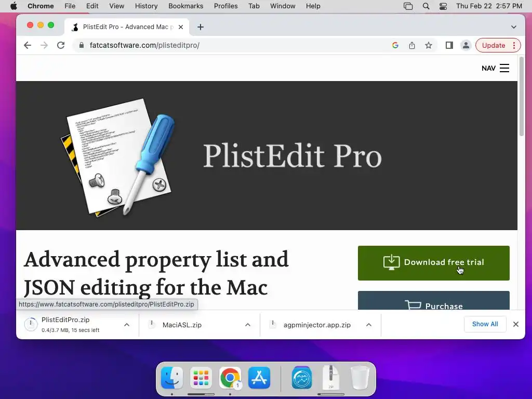Open the History menu

[x=146, y=6]
